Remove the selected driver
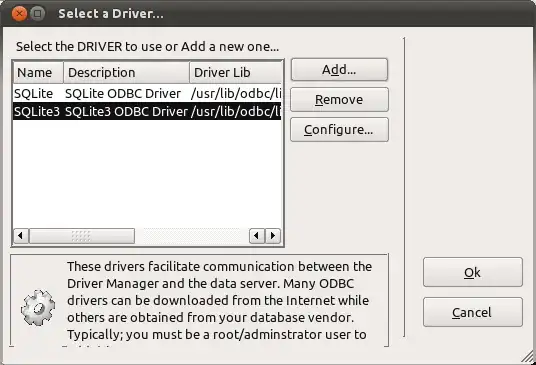This screenshot has height=365, width=536. point(339,99)
